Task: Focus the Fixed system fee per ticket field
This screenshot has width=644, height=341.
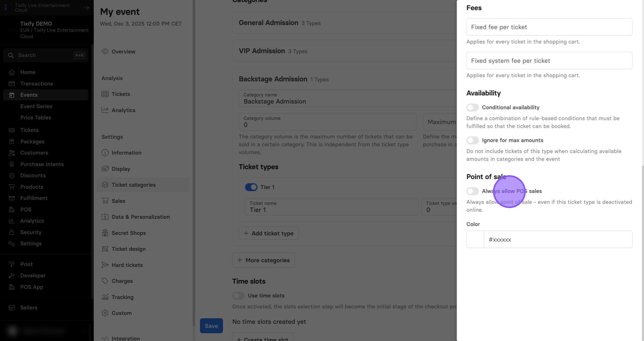Action: click(549, 60)
